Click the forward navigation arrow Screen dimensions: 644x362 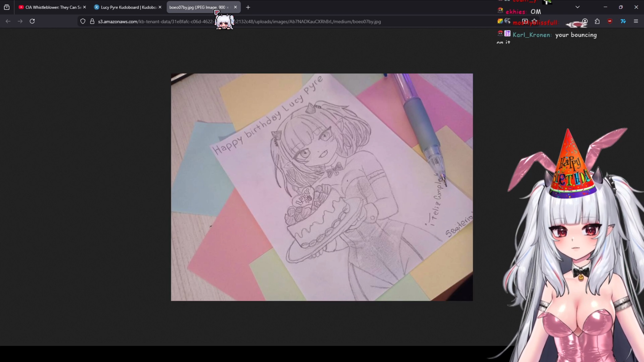click(20, 21)
